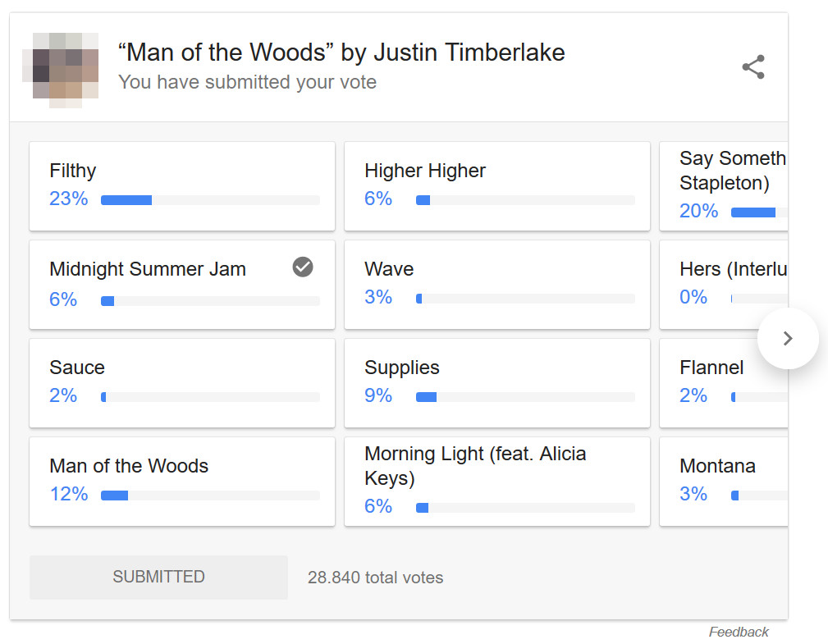Click the share icon
The width and height of the screenshot is (828, 644).
753,67
